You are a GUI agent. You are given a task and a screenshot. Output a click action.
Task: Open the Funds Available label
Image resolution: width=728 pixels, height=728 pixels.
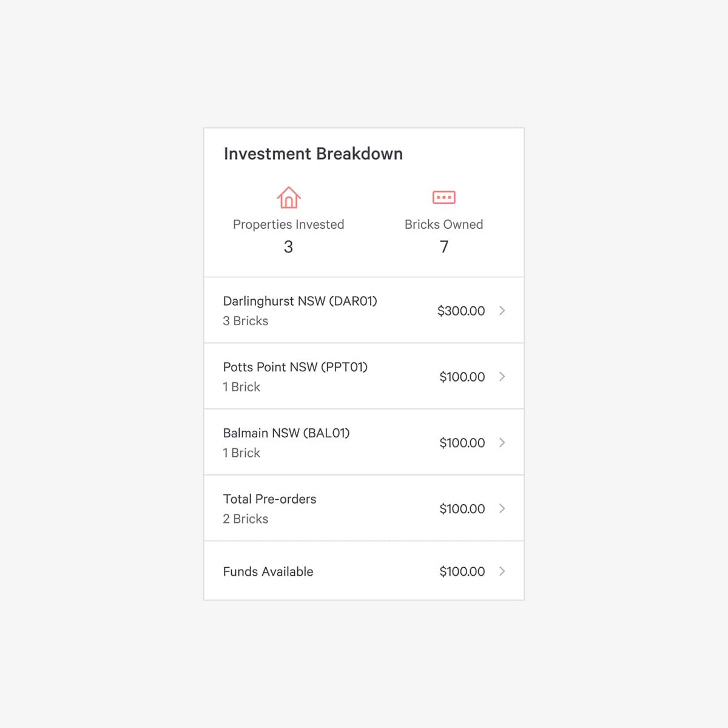(x=268, y=571)
